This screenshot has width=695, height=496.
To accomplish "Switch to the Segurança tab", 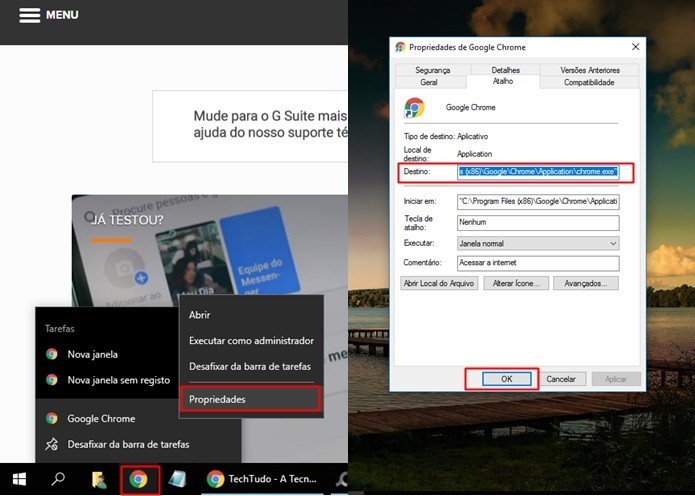I will pyautogui.click(x=433, y=70).
